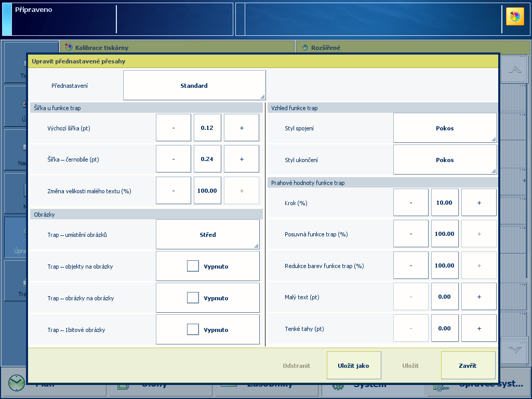Increase Výchozí šířka (pt) with plus
Screen dimensions: 532x399
pyautogui.click(x=242, y=128)
